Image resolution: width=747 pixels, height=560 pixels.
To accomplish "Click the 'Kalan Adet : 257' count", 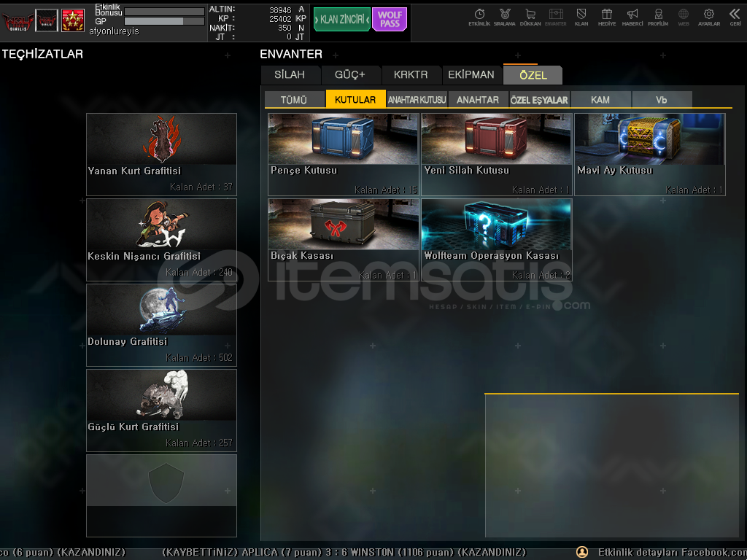I will coord(199,443).
